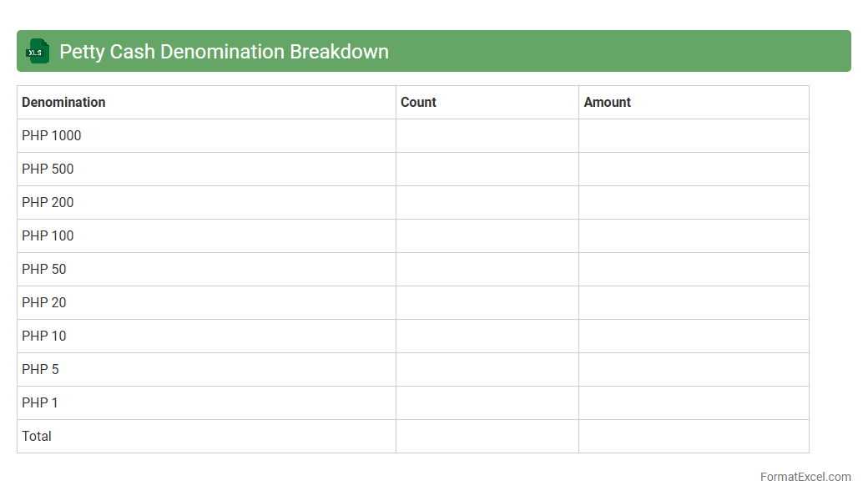The image size is (868, 501).
Task: Select the Denomination column header
Action: coord(63,102)
